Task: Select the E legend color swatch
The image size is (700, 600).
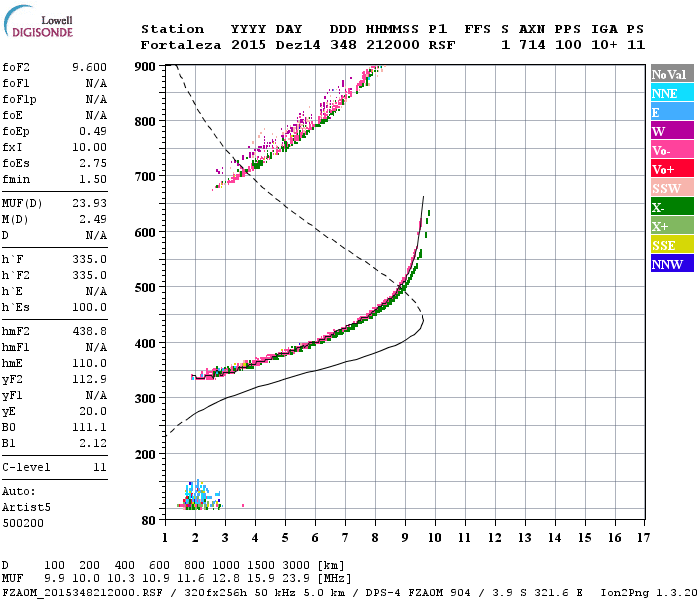Action: click(x=672, y=112)
